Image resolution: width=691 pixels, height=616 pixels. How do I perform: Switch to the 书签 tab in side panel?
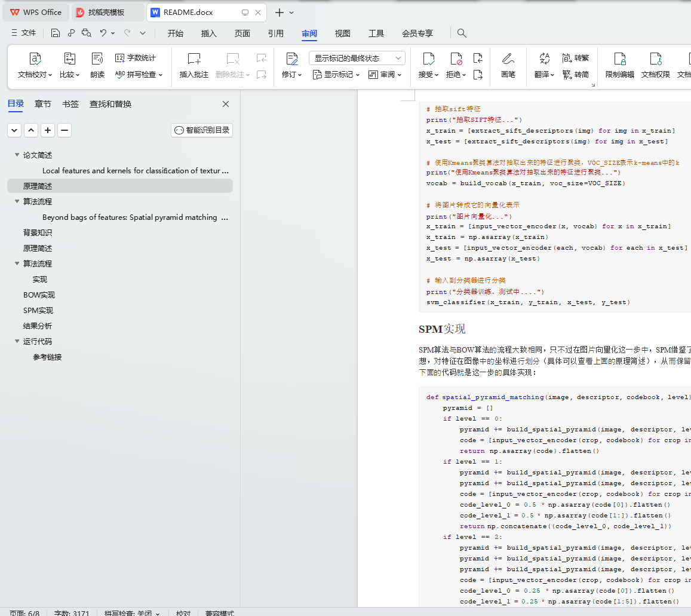tap(70, 104)
